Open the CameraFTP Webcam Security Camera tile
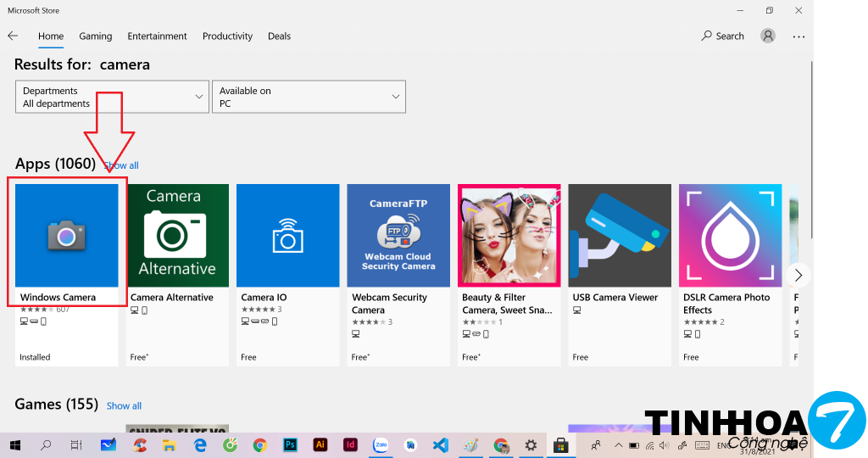Viewport: 868px width, 458px height. tap(398, 236)
